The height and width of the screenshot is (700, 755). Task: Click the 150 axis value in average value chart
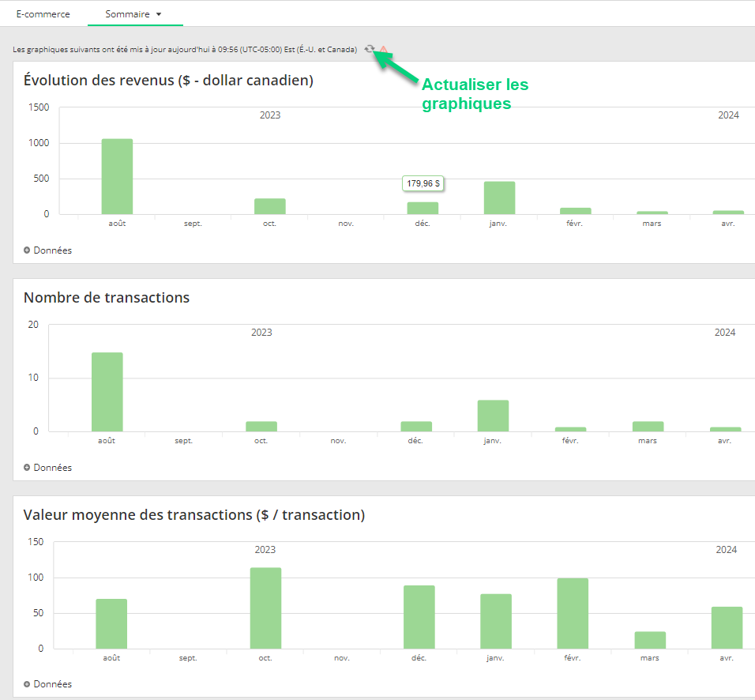[x=36, y=541]
